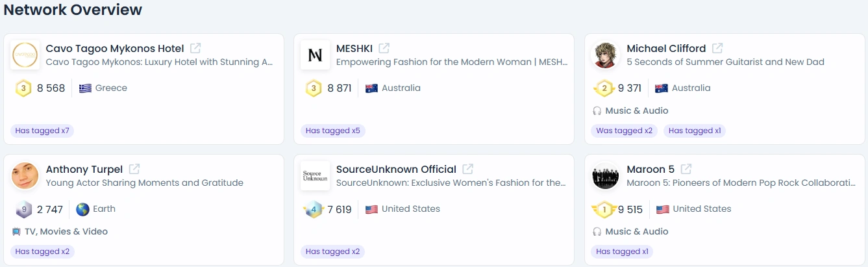Viewport: 868px width, 267px height.
Task: Click Maroon 5's 'Music & Audio' label
Action: pos(637,232)
